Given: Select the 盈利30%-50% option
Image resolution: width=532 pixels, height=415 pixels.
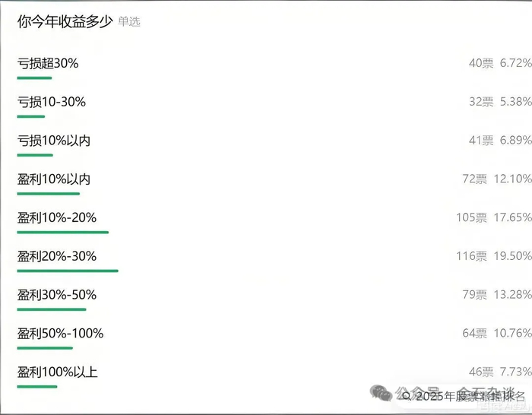Looking at the screenshot, I should (x=57, y=295).
